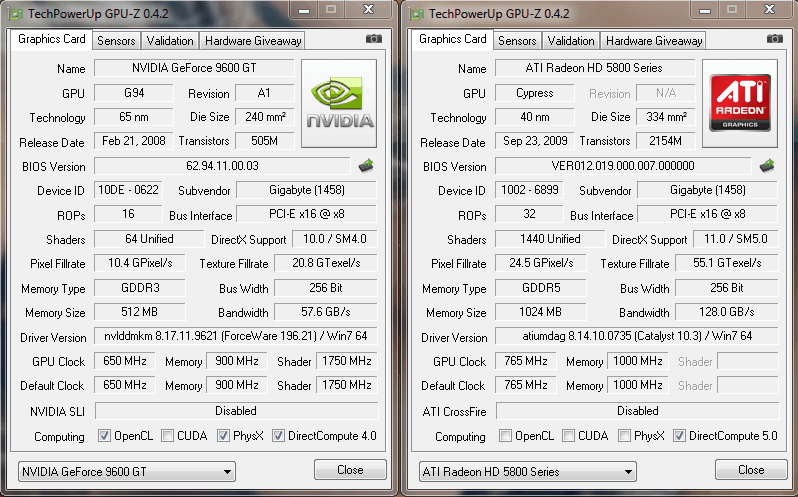The height and width of the screenshot is (497, 798).
Task: Open the ATI Radeon HD 5800 Series dropdown
Action: 528,472
